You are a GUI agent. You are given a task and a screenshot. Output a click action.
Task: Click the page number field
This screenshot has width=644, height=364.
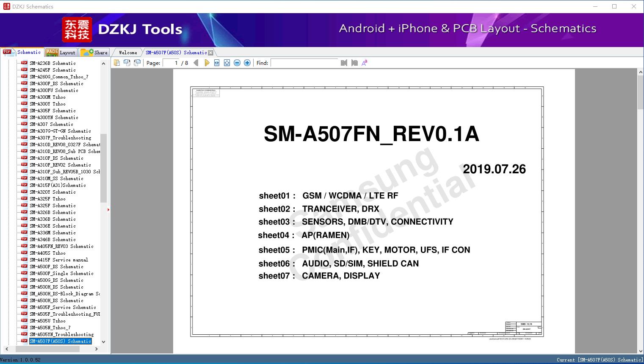click(171, 63)
